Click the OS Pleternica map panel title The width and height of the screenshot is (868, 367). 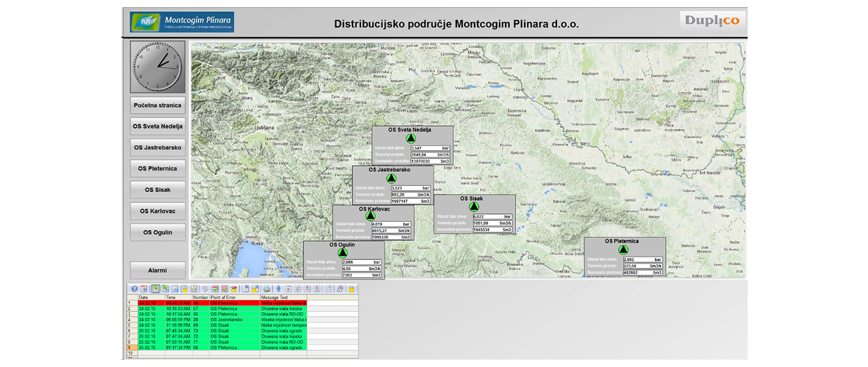(x=622, y=241)
